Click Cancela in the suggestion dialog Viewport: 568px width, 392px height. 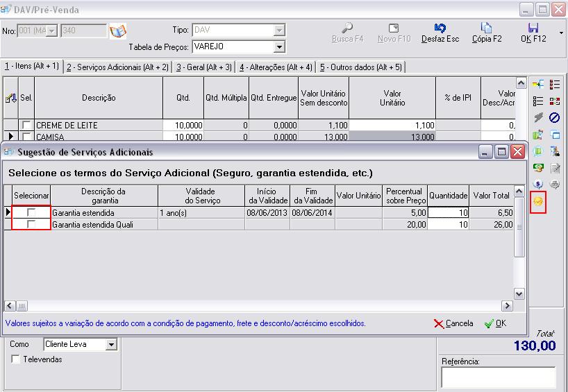tap(453, 323)
